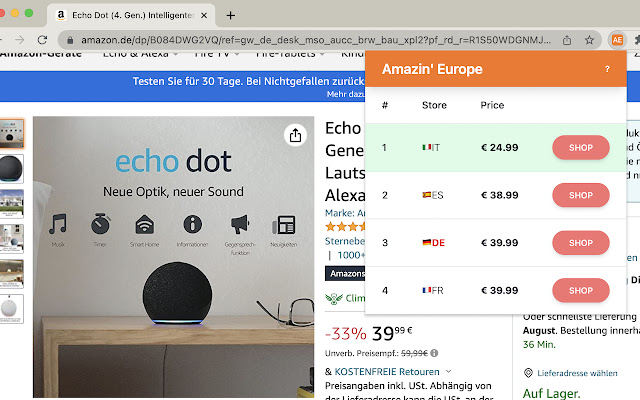Open the Amazin' Europe extension icon
Viewport: 640px width, 400px height.
tap(617, 40)
